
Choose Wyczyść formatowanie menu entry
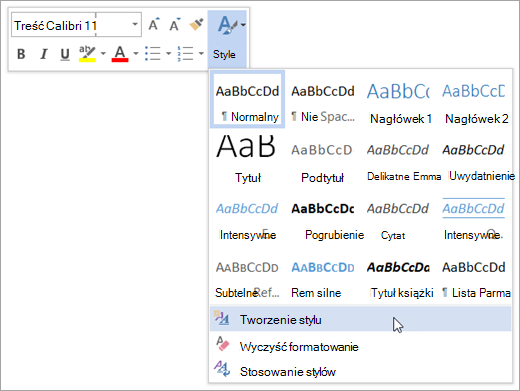click(361, 346)
